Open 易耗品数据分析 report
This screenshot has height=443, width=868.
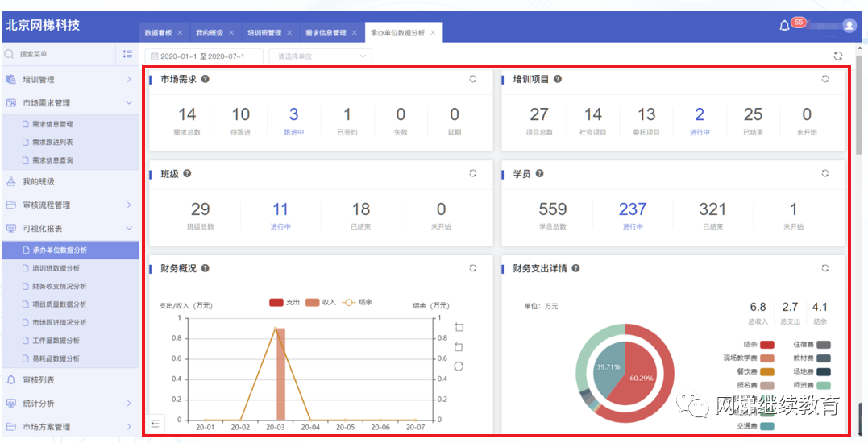[70, 358]
